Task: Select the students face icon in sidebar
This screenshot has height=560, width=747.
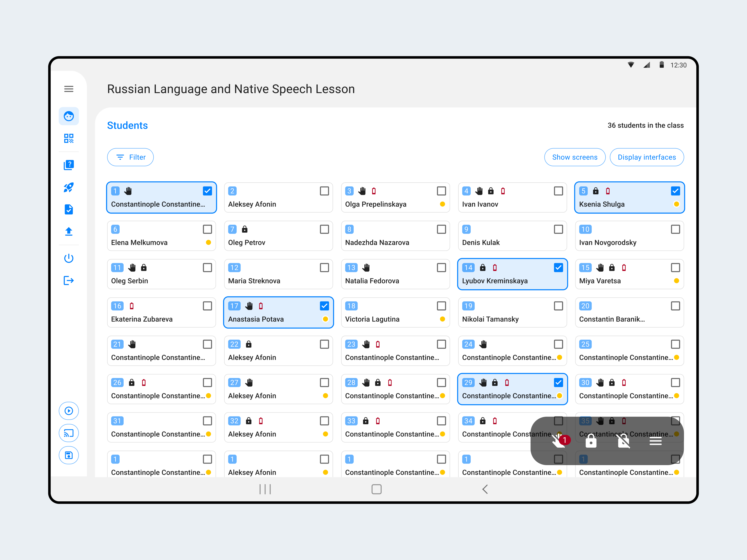Action: click(68, 116)
